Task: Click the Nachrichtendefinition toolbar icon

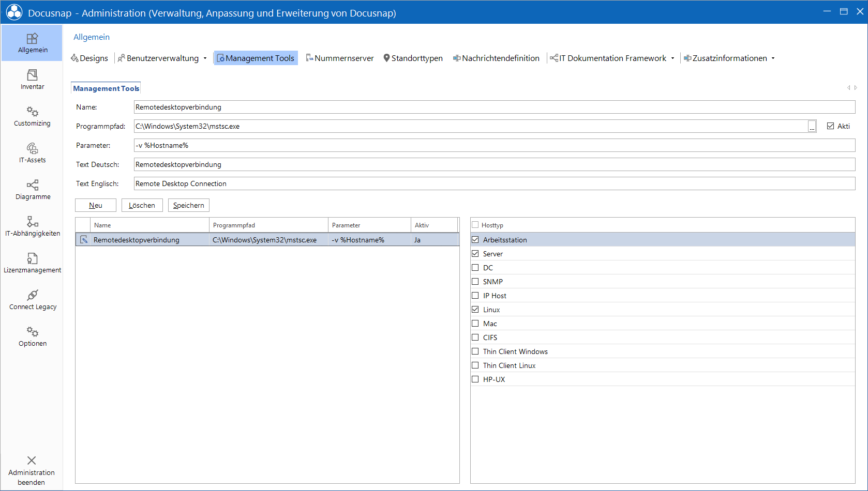Action: (x=457, y=58)
